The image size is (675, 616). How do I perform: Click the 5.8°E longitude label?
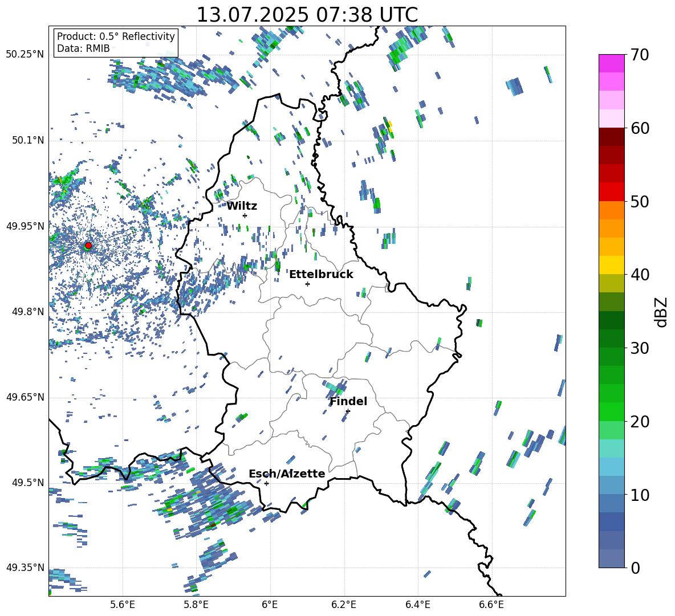(x=196, y=605)
